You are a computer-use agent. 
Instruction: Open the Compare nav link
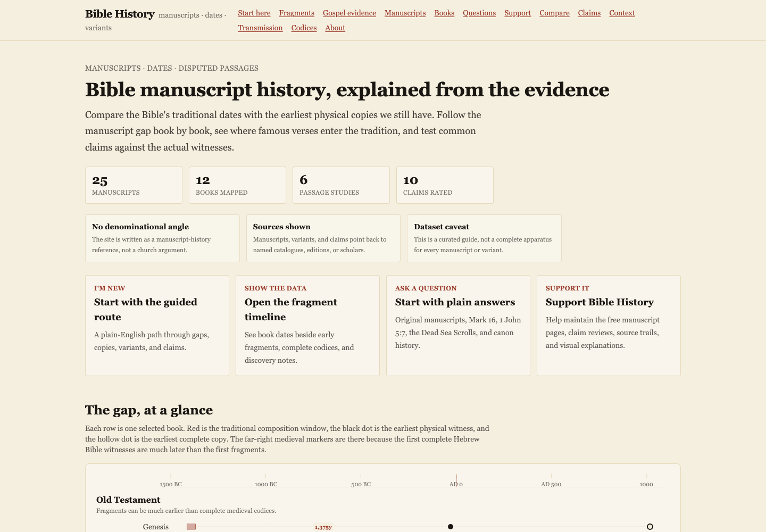554,13
